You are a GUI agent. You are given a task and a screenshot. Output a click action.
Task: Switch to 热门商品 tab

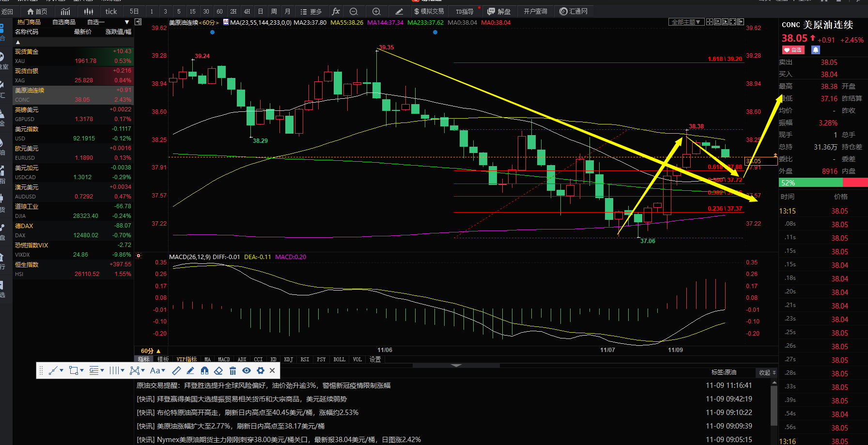(x=29, y=22)
